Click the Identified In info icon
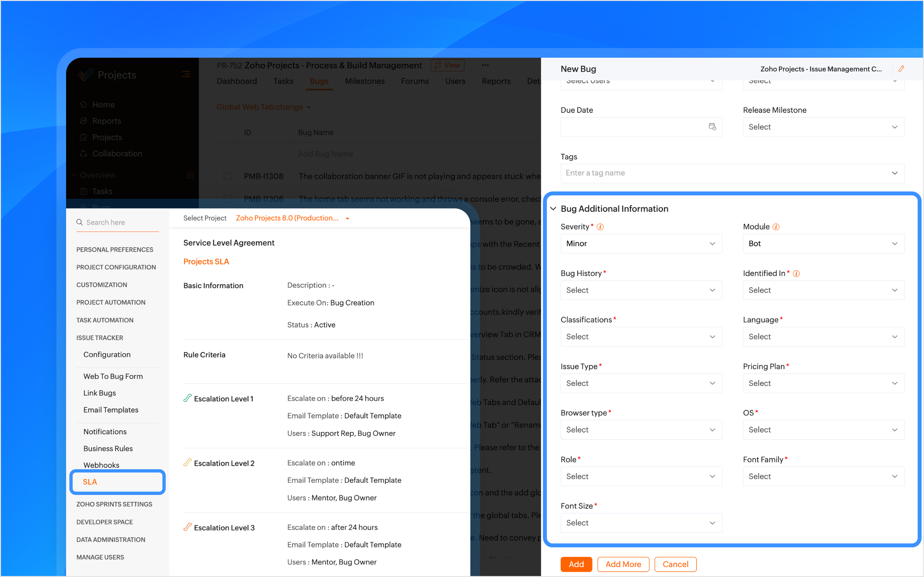924x577 pixels. click(796, 274)
